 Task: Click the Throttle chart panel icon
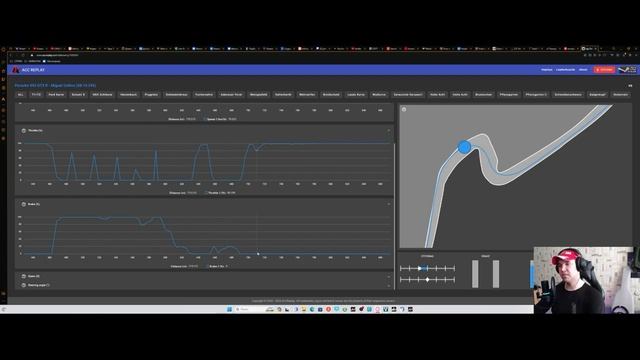pos(24,131)
